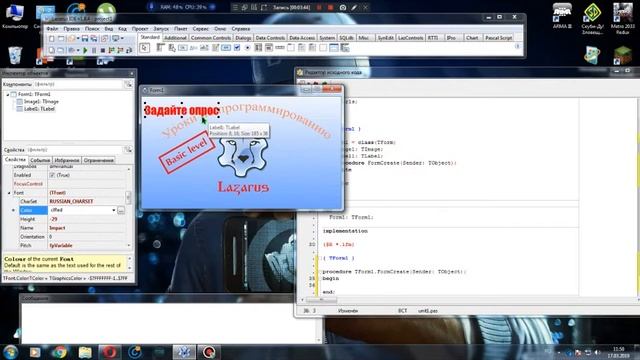This screenshot has height=360, width=640.
Task: Open the ellipsis button next to clRed
Action: click(x=121, y=210)
